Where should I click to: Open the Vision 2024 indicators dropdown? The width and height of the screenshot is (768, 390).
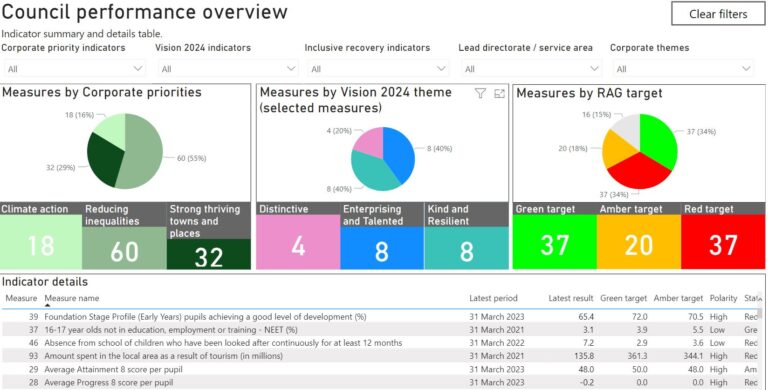(x=228, y=69)
